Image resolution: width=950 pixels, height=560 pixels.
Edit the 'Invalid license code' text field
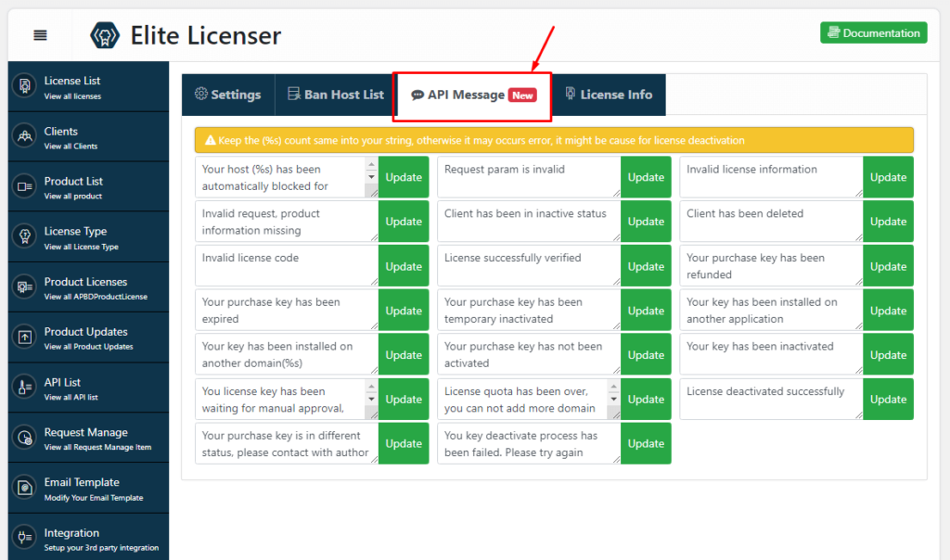287,266
